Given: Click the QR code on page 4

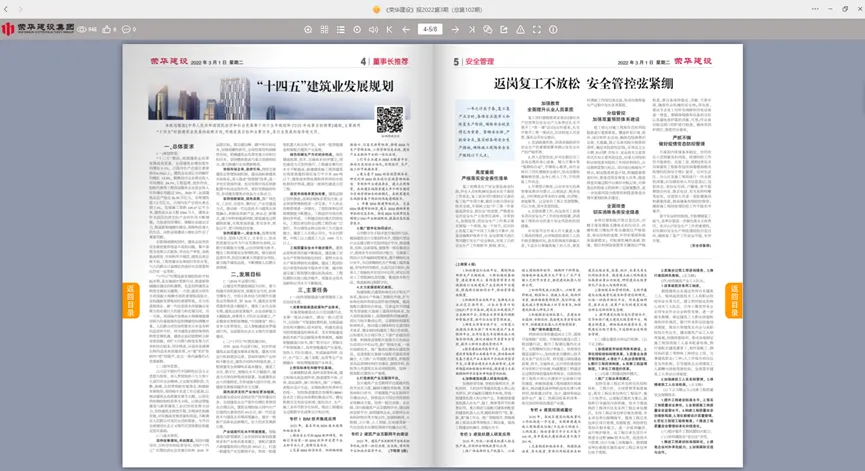Looking at the screenshot, I should pos(389,120).
